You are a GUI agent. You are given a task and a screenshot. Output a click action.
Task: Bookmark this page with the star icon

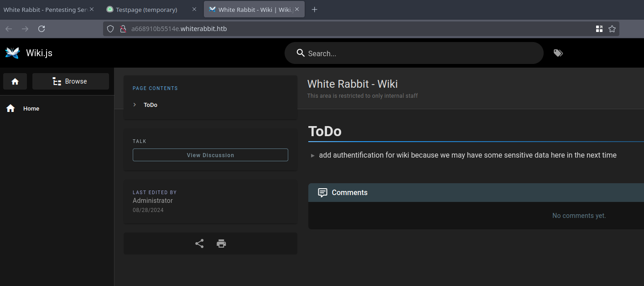612,29
